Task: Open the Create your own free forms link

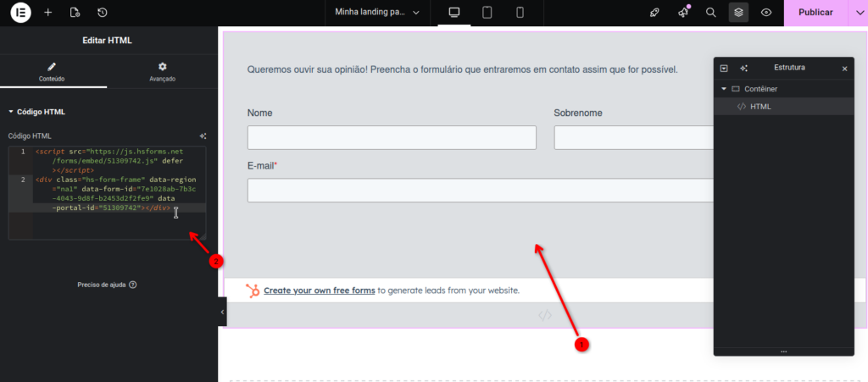Action: pyautogui.click(x=319, y=291)
